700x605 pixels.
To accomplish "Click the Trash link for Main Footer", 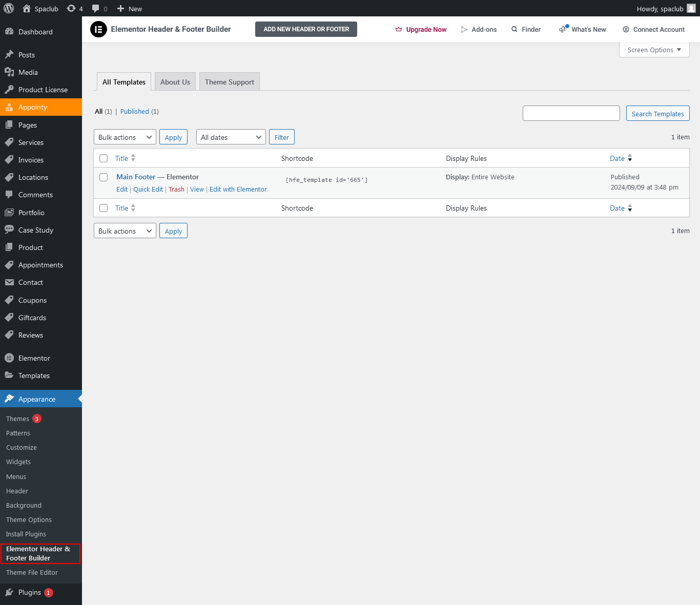I will pyautogui.click(x=176, y=189).
